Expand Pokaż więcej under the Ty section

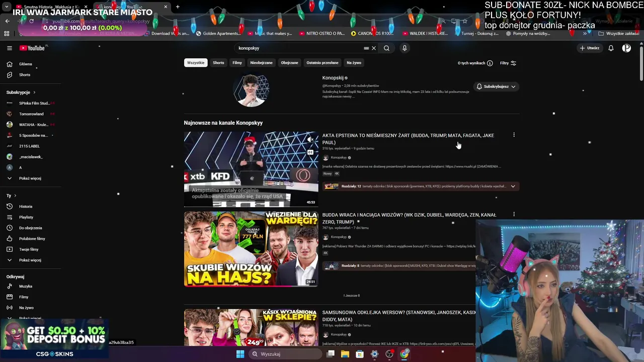[x=30, y=260]
